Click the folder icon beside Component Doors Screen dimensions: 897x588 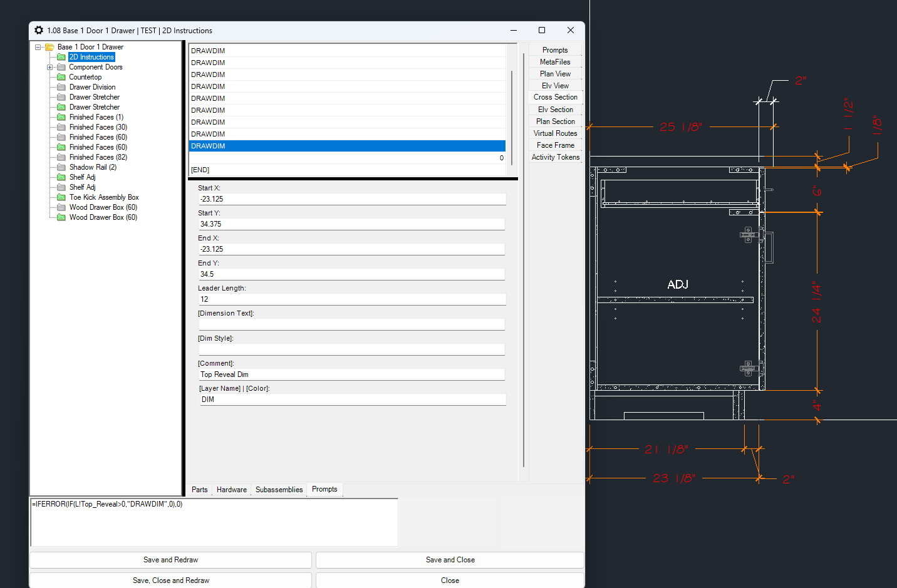click(x=61, y=67)
